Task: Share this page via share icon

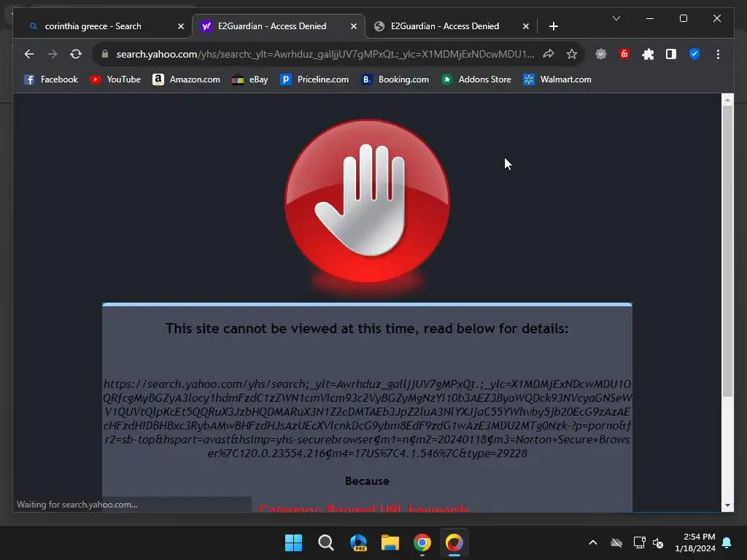Action: pos(549,54)
